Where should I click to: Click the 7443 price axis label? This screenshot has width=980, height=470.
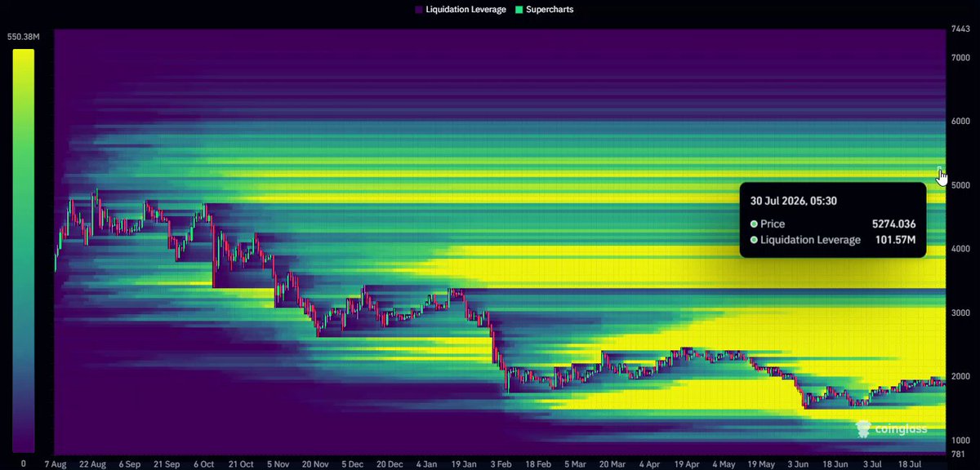click(x=960, y=29)
